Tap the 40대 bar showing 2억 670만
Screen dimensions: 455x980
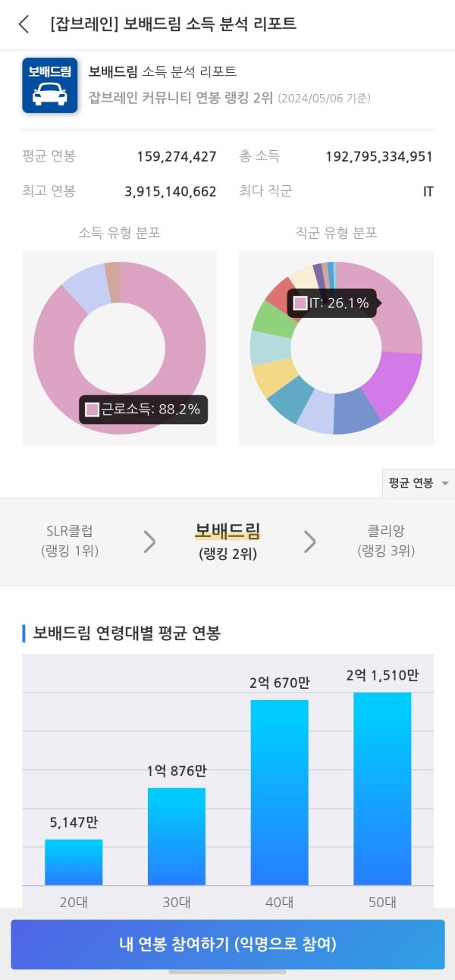click(x=280, y=793)
